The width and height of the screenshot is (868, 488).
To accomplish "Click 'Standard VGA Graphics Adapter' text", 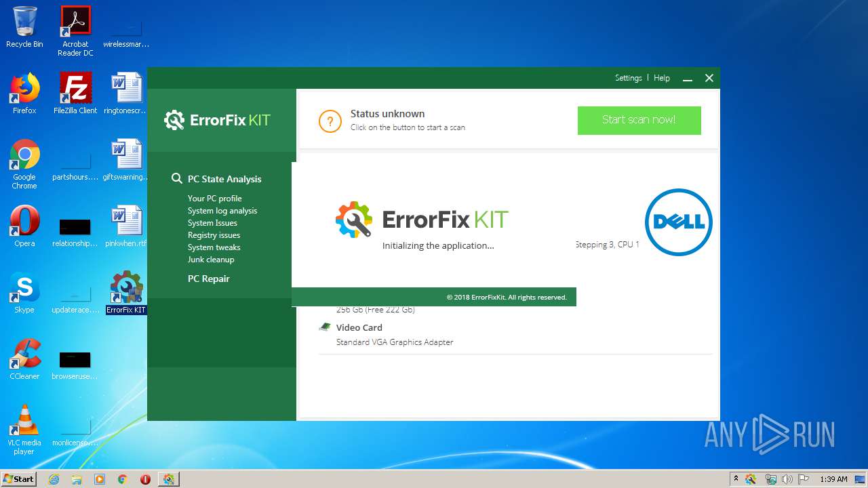I will 395,342.
